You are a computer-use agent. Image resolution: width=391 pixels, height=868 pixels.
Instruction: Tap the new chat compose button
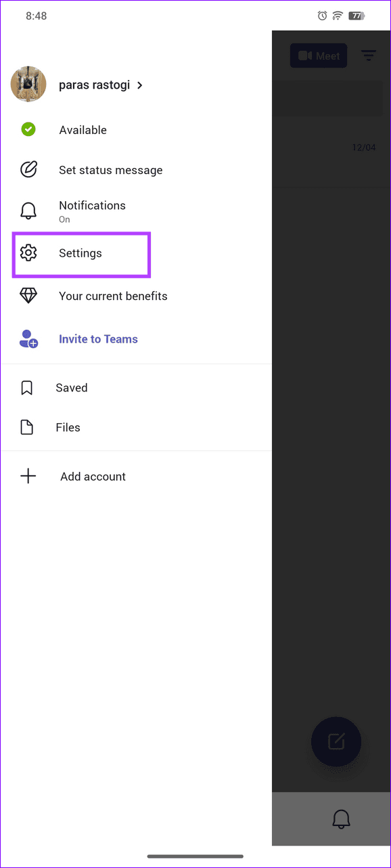[336, 741]
